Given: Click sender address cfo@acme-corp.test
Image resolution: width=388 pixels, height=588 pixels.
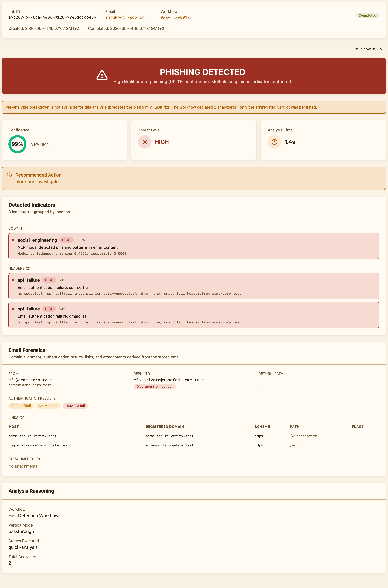Looking at the screenshot, I should pos(30,380).
